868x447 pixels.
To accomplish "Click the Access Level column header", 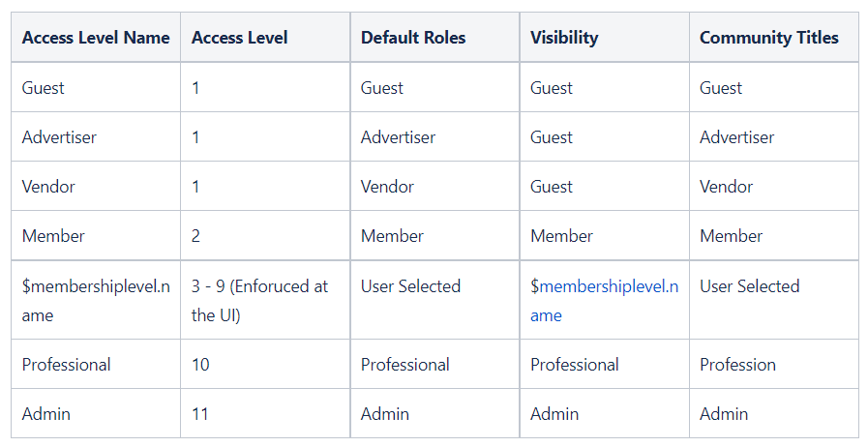I will pos(239,38).
